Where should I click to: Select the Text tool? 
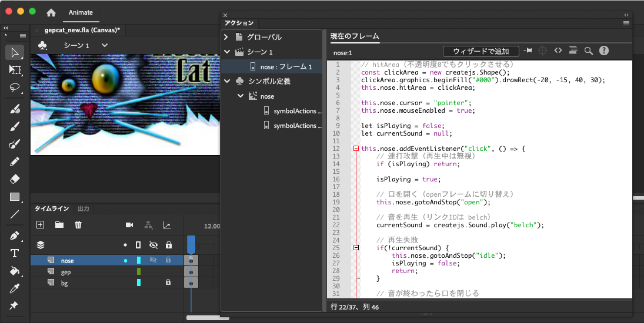click(x=15, y=253)
